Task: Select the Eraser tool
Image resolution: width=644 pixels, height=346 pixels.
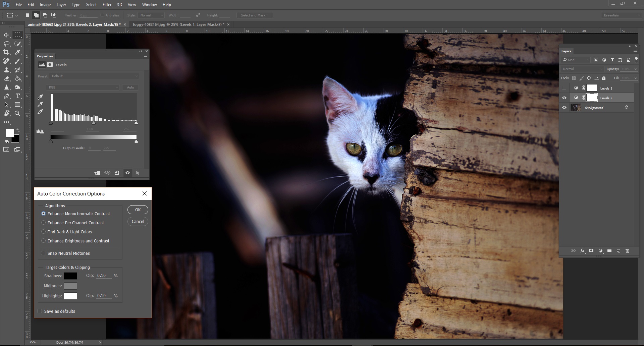Action: 6,78
